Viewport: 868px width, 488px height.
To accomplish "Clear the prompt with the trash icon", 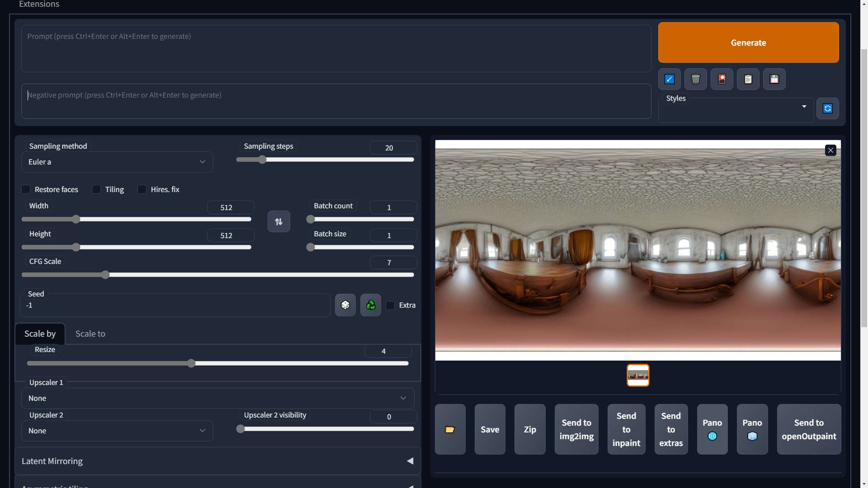I will tap(695, 79).
